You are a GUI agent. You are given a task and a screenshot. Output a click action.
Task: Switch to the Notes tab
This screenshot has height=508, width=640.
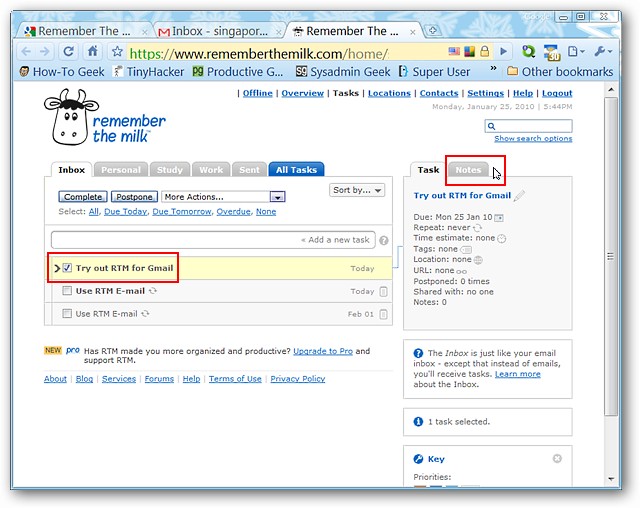pyautogui.click(x=468, y=170)
